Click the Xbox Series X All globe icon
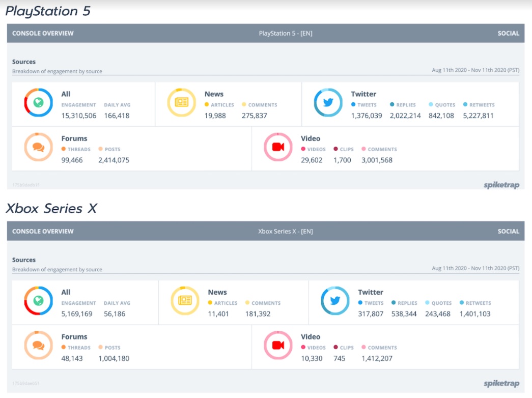 pos(38,301)
